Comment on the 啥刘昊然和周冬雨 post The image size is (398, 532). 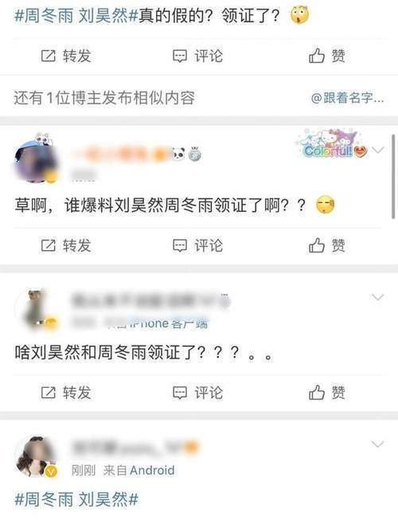[197, 393]
